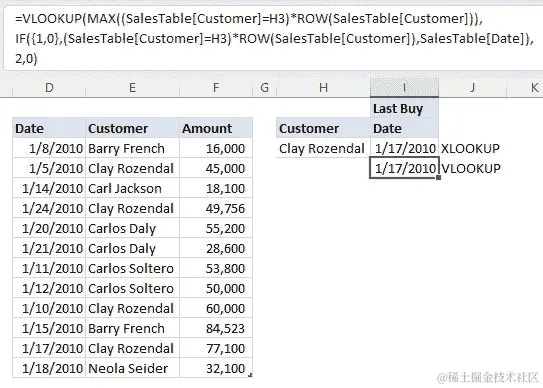
Task: Click the Carl Jackson cell
Action: 132,188
